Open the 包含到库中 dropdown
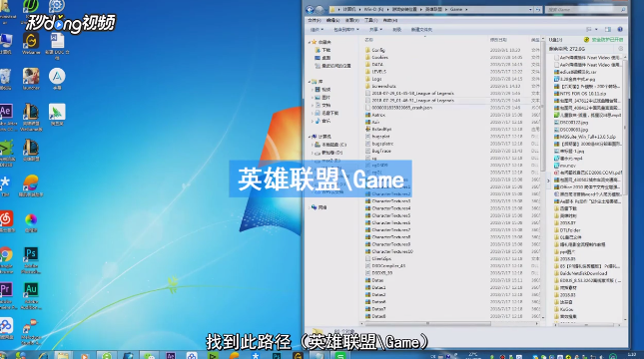Viewport: 644px width, 359px height. [346, 30]
